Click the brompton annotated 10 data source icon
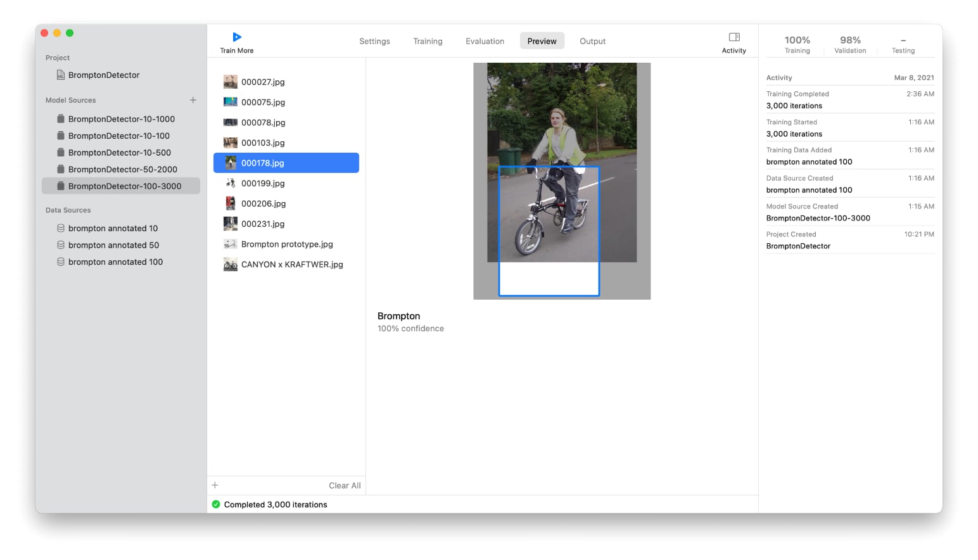 (61, 228)
